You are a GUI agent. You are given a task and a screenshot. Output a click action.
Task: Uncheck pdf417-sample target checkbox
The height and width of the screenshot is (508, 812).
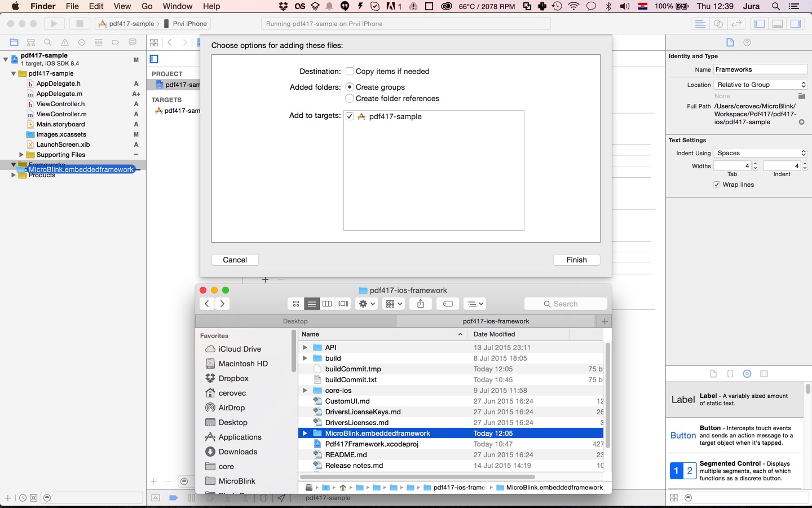(350, 116)
